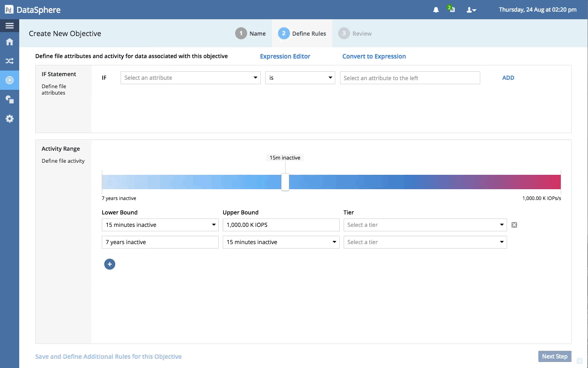Open the shuffle arrows sidebar icon
The height and width of the screenshot is (368, 588).
[10, 61]
